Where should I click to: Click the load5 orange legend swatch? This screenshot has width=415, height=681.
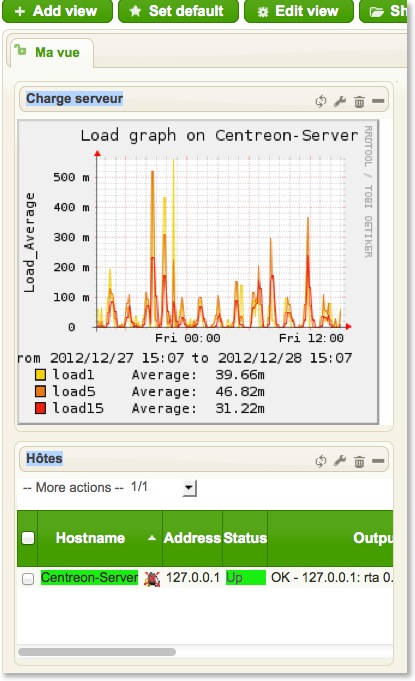click(x=40, y=391)
